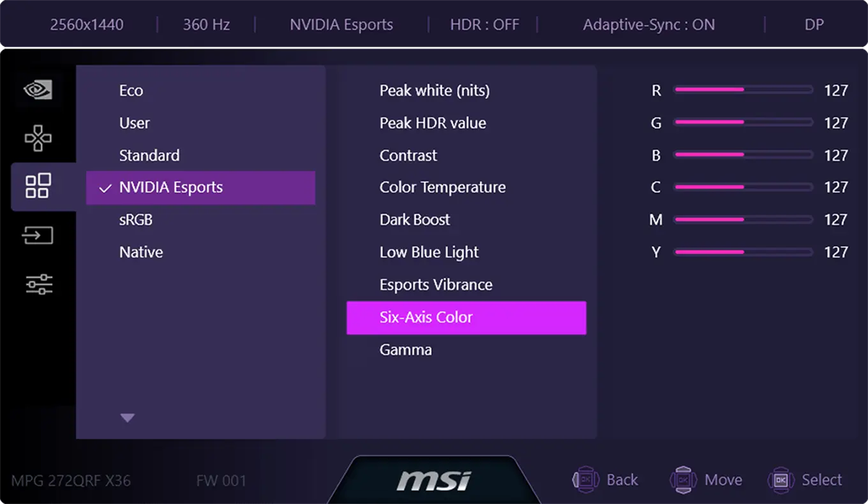Image resolution: width=868 pixels, height=504 pixels.
Task: Switch to the Eco mode preset
Action: pyautogui.click(x=131, y=90)
